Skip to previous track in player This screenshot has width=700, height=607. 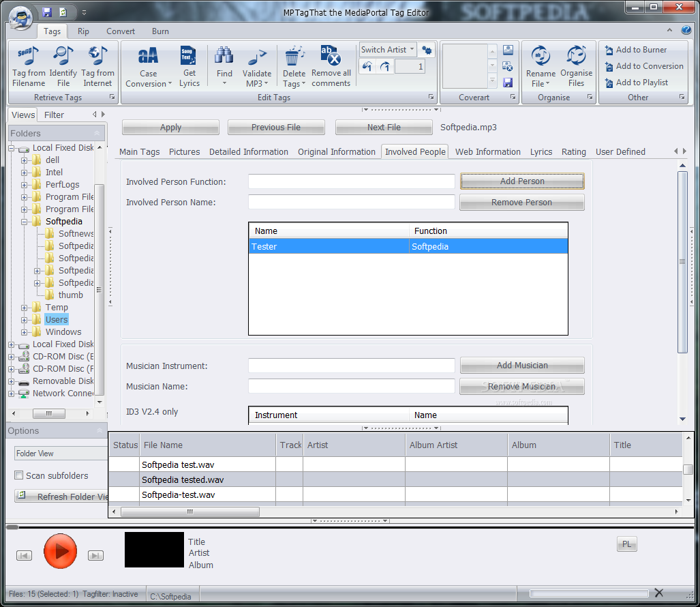pos(24,555)
